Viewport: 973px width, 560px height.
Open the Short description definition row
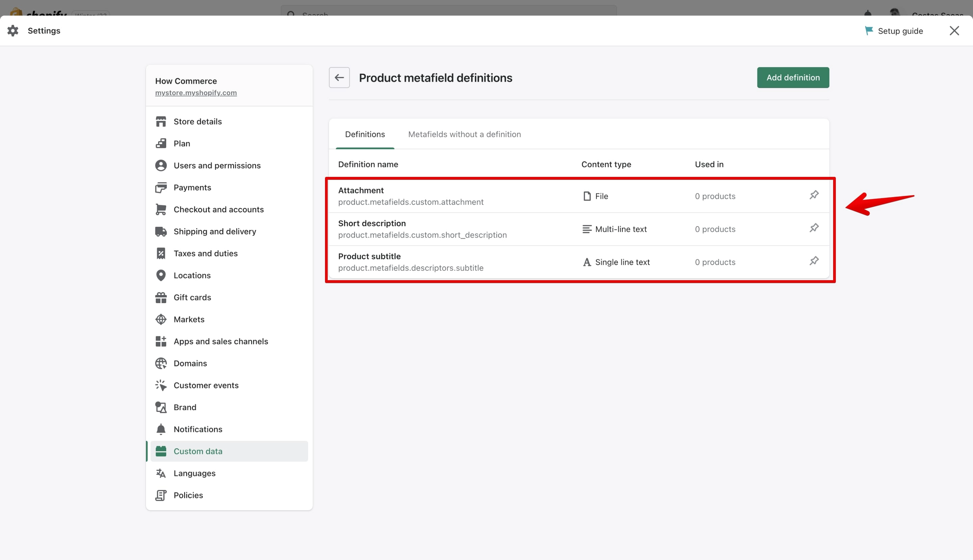(579, 229)
